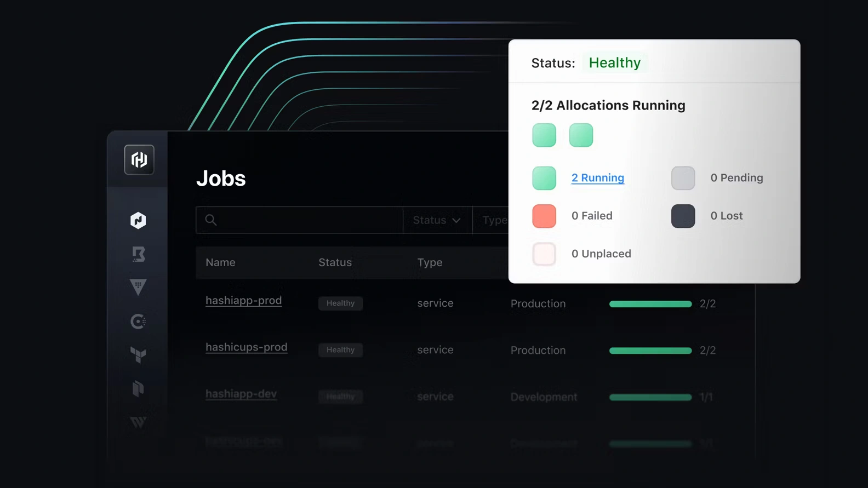Open the Waypoint icon in the sidebar
This screenshot has height=488, width=868.
point(138,422)
